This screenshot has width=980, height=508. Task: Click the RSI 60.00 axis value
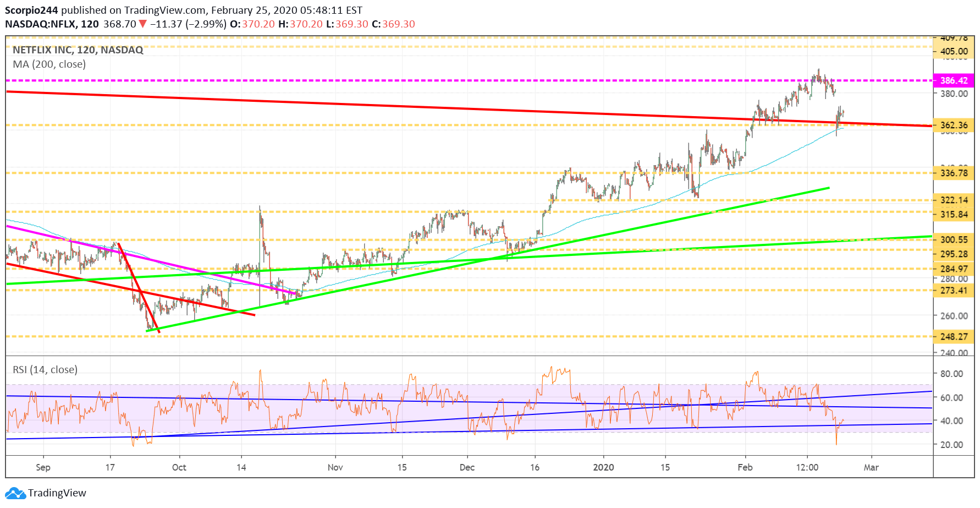(952, 397)
